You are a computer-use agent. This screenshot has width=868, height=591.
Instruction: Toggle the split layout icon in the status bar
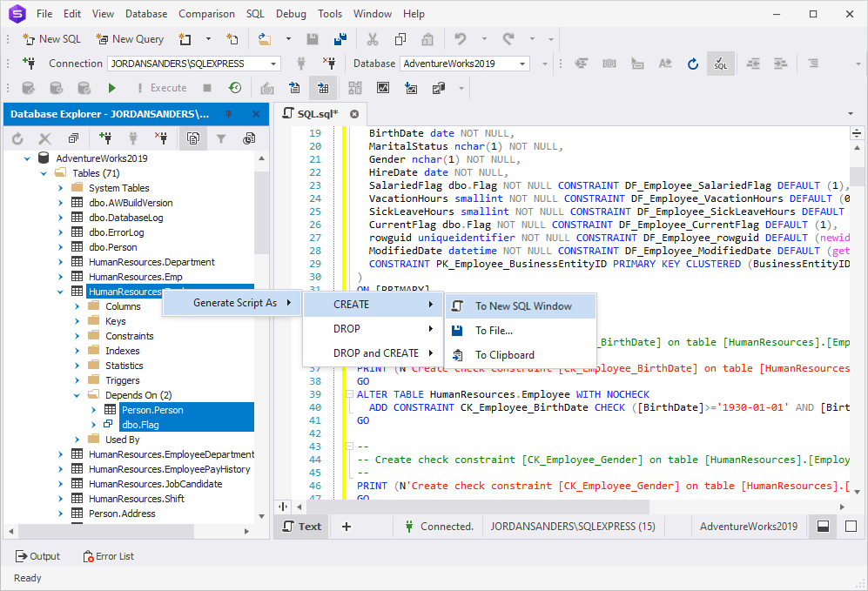pos(823,527)
